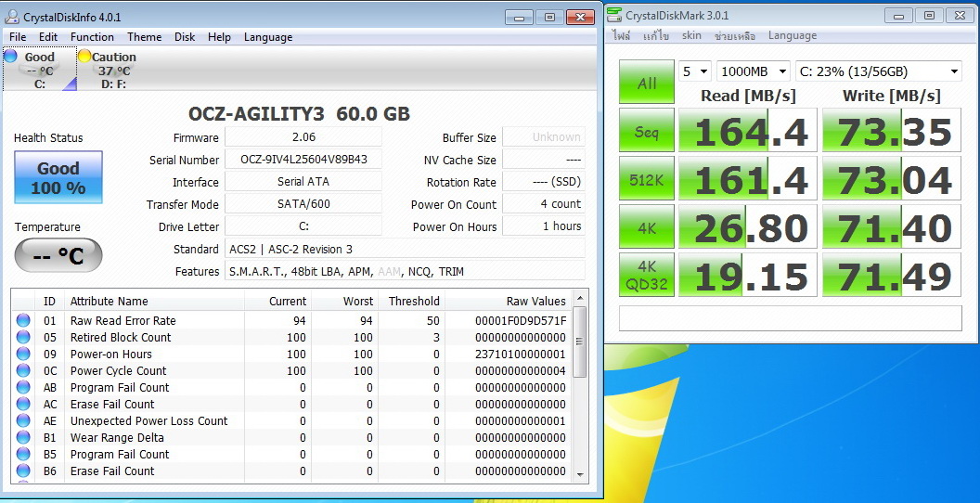980x503 pixels.
Task: Click the Seq read result 164.4
Action: tap(747, 131)
